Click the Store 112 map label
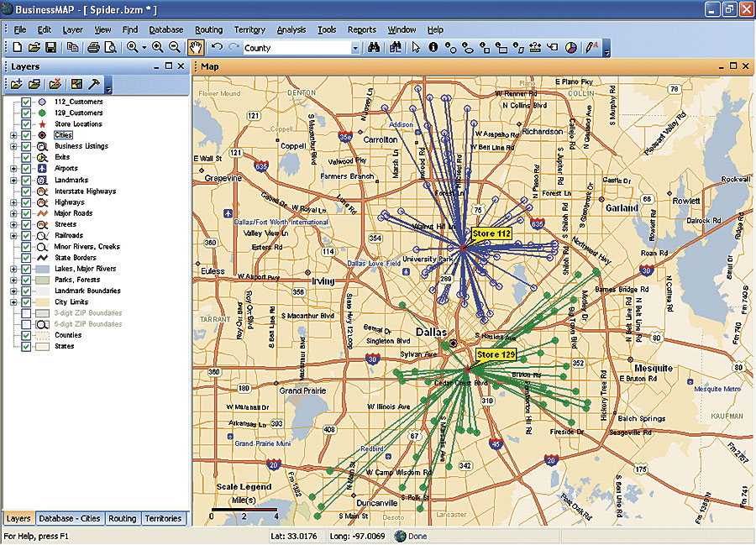756x545 pixels. pos(491,233)
